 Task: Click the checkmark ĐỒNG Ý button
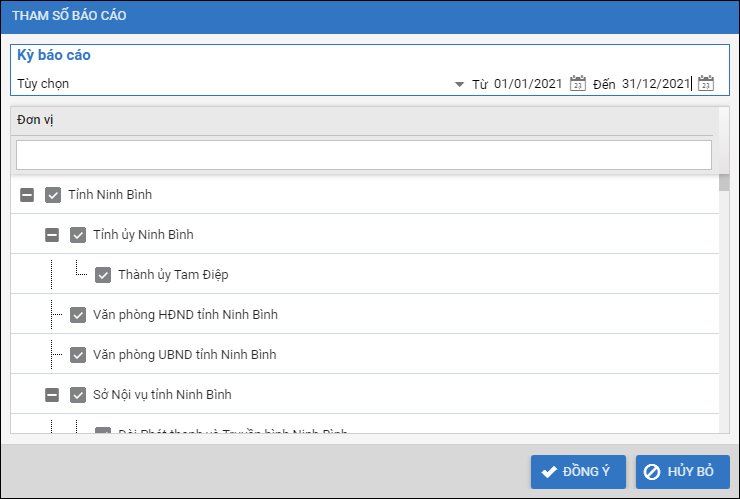tap(578, 472)
